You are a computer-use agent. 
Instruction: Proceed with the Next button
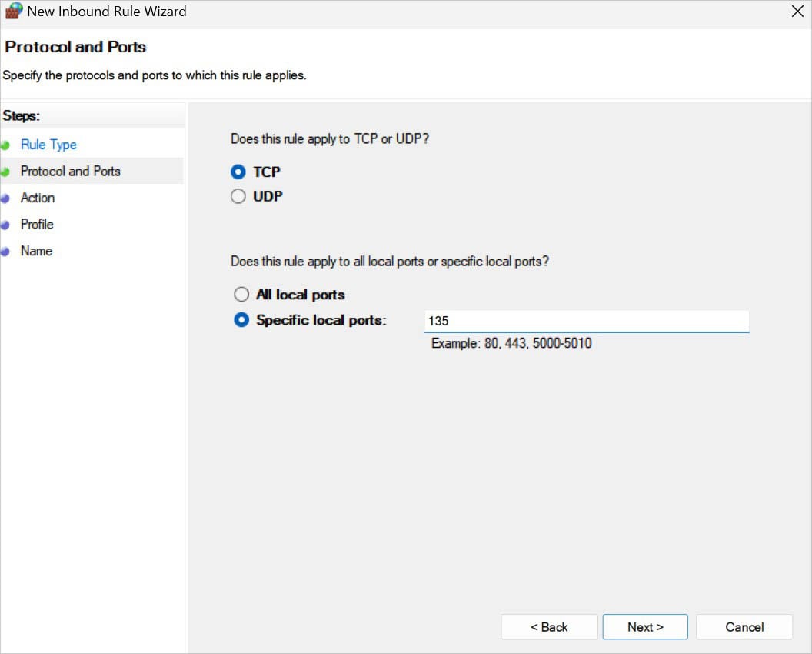tap(645, 627)
